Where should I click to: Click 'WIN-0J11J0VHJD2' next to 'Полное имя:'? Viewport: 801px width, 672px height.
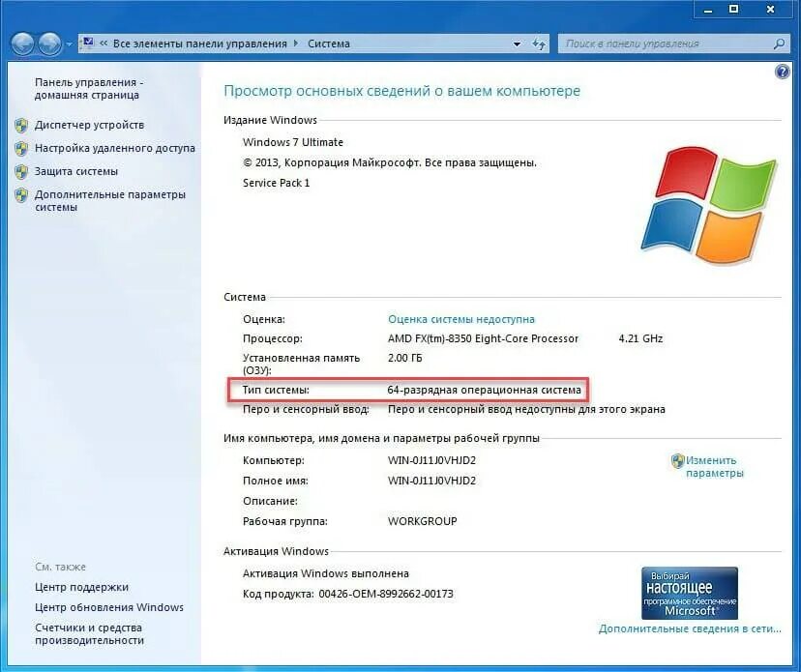[431, 481]
